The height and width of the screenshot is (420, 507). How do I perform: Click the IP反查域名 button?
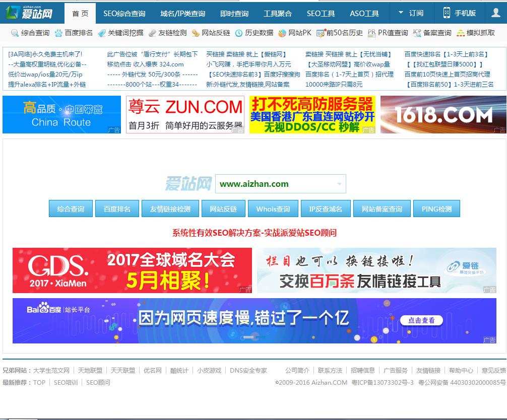(x=326, y=208)
